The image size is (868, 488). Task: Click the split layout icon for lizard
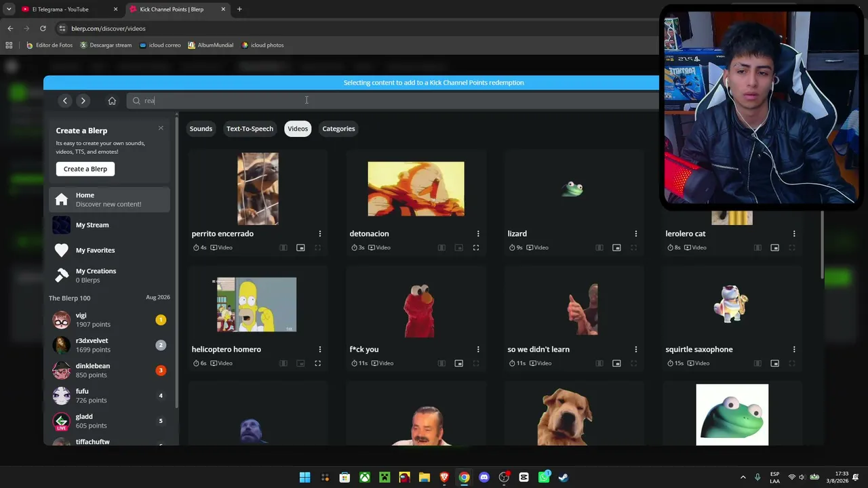click(x=599, y=248)
